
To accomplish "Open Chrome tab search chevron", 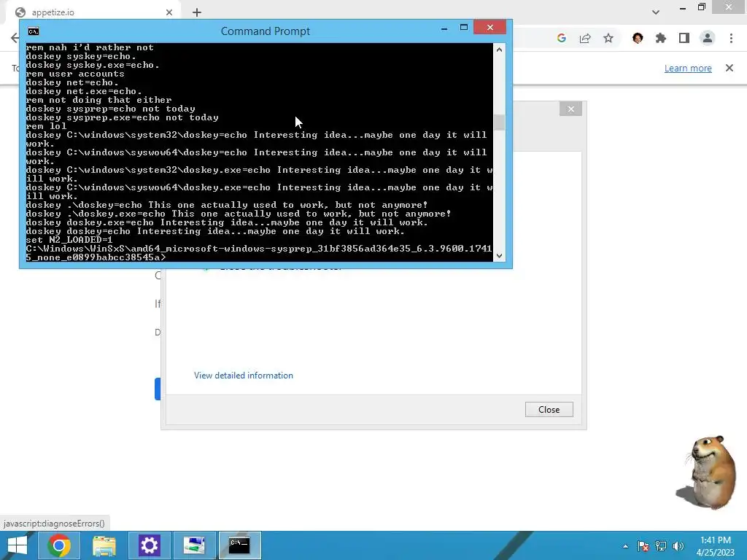I will [656, 12].
